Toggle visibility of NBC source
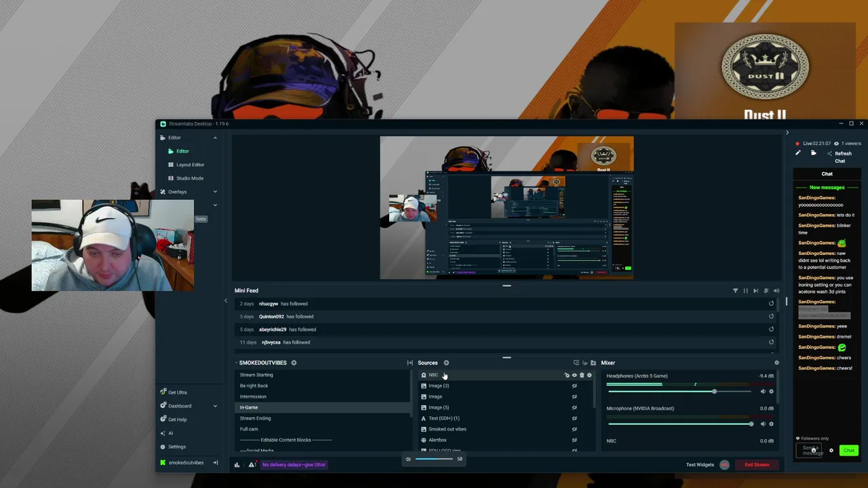Viewport: 868px width, 488px height. [574, 375]
